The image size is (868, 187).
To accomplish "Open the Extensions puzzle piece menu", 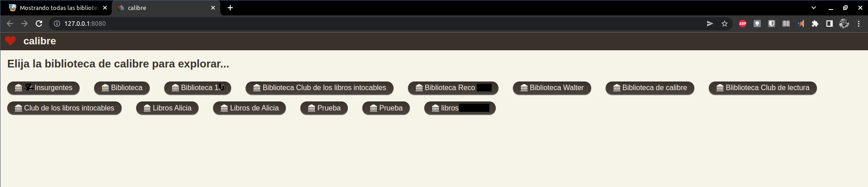I will coord(815,24).
